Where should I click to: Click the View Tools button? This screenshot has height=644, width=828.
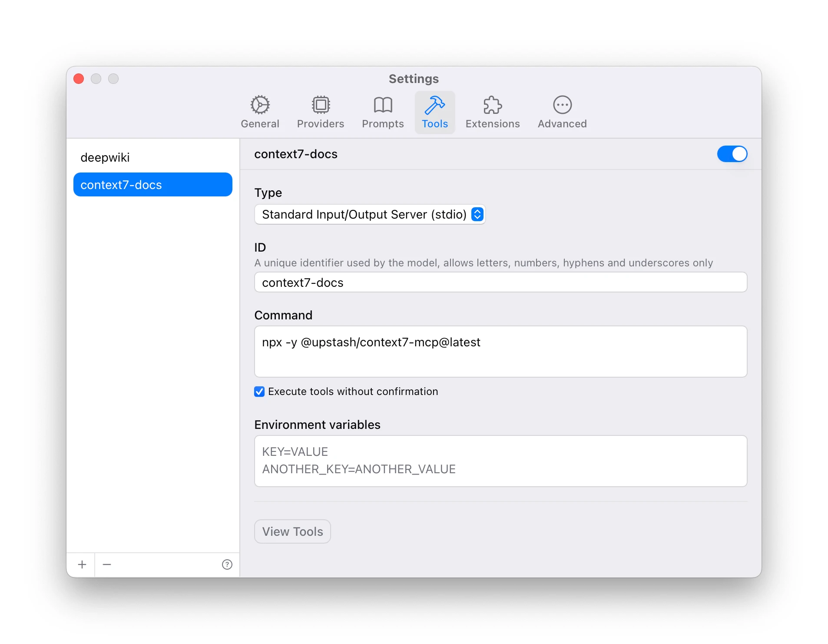(292, 531)
